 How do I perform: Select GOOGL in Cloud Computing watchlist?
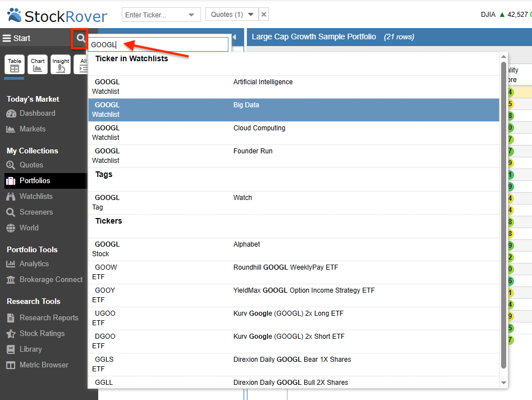point(293,133)
